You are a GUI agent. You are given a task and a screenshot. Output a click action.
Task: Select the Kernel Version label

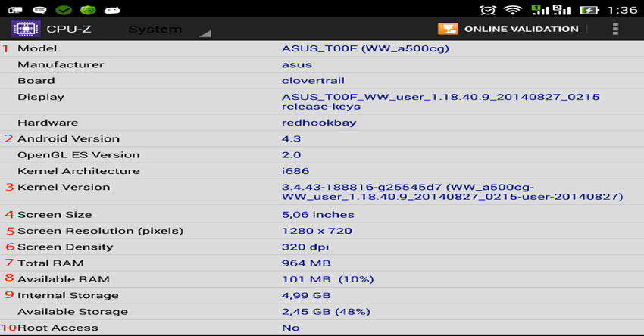tap(64, 187)
